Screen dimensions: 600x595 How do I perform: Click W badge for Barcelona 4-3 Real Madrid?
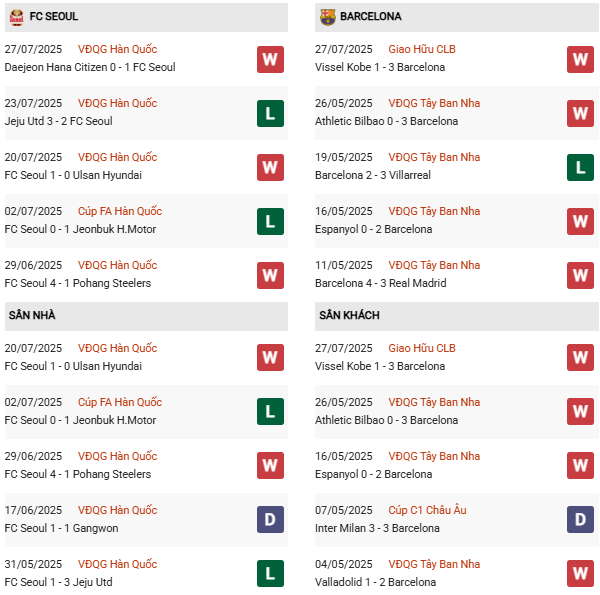click(580, 275)
